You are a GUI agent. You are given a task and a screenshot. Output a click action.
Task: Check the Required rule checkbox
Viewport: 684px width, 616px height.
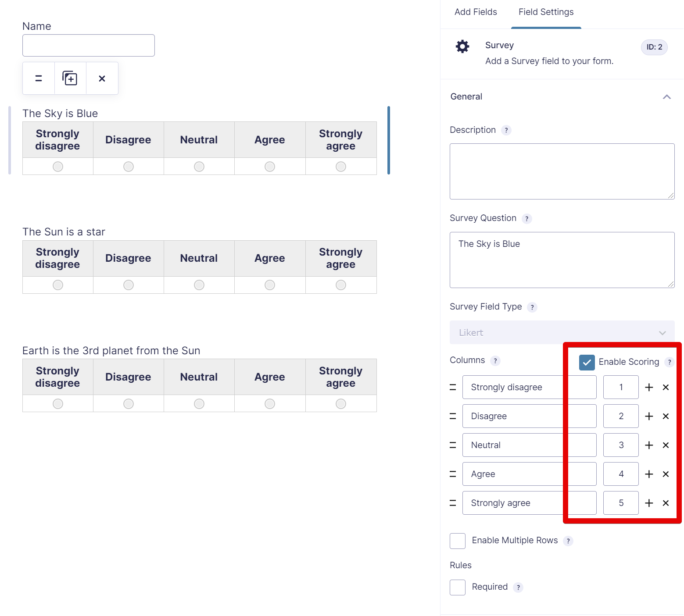coord(458,587)
